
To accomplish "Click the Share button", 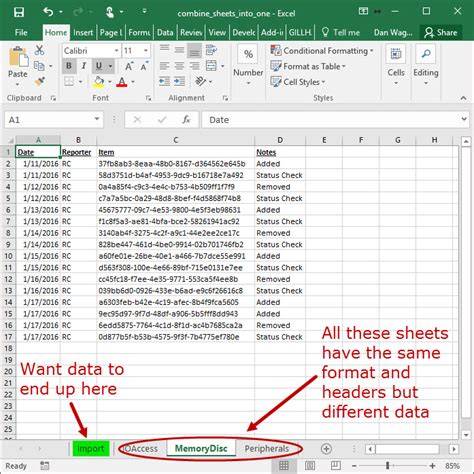I will [x=441, y=33].
